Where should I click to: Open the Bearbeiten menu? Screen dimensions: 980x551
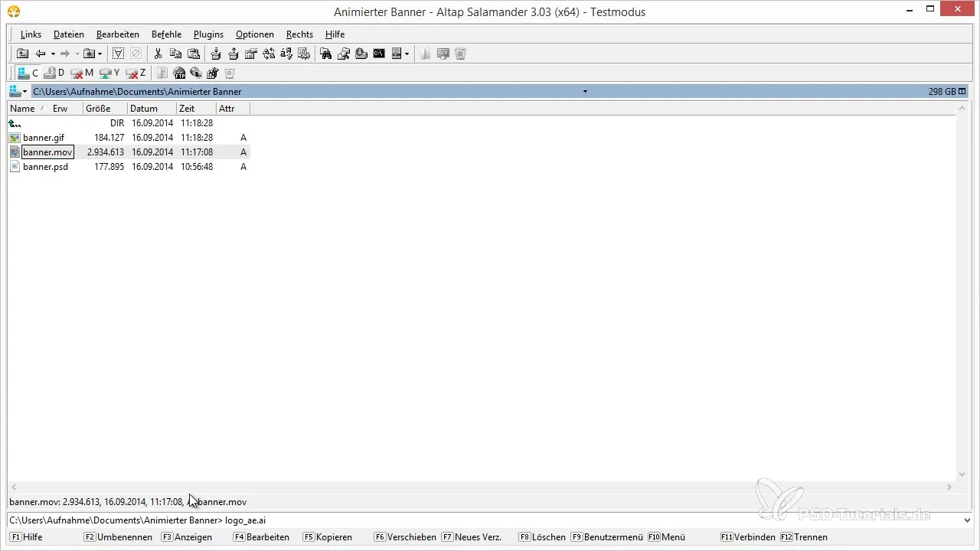pos(118,34)
